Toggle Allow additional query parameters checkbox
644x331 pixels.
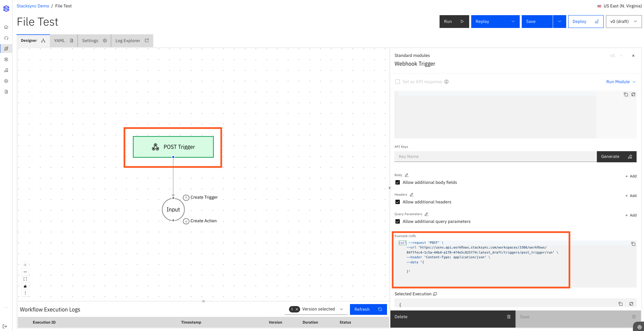point(398,222)
